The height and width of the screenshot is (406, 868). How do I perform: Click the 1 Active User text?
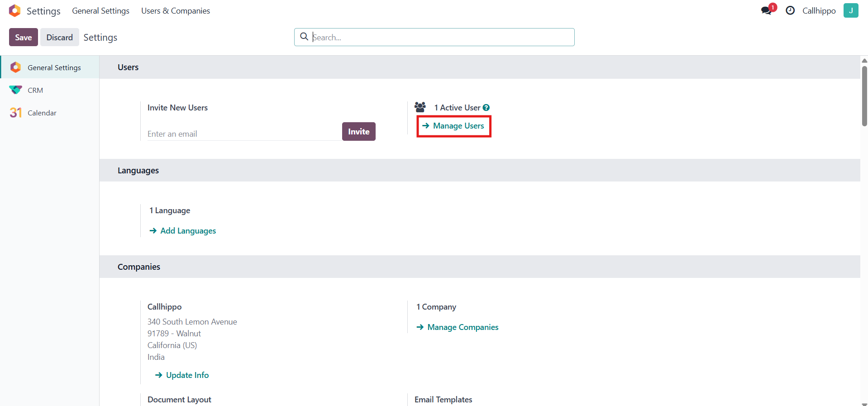(x=457, y=108)
